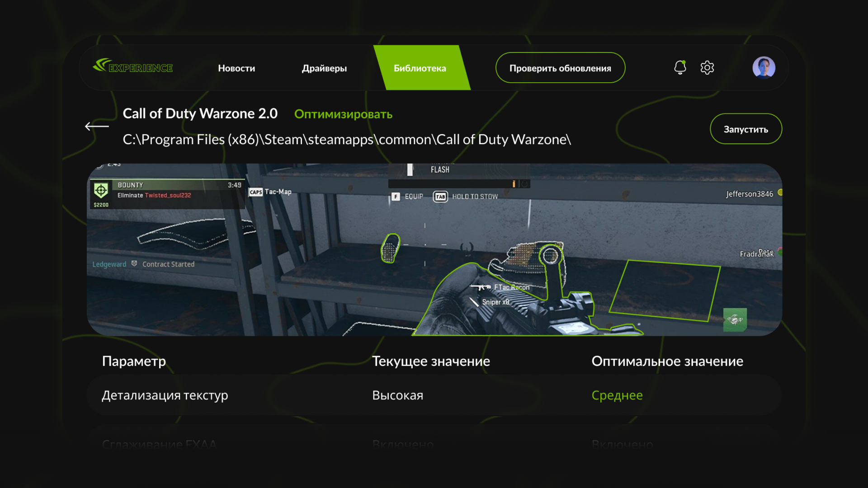
Task: Click the NVIDIA Experience logo
Action: 133,67
